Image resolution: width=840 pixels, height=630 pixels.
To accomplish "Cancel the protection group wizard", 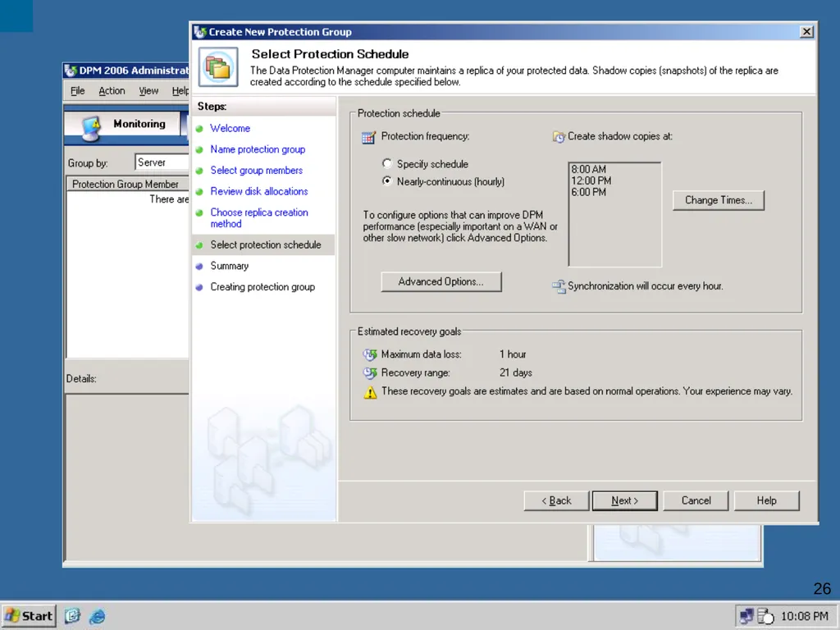I will point(696,501).
